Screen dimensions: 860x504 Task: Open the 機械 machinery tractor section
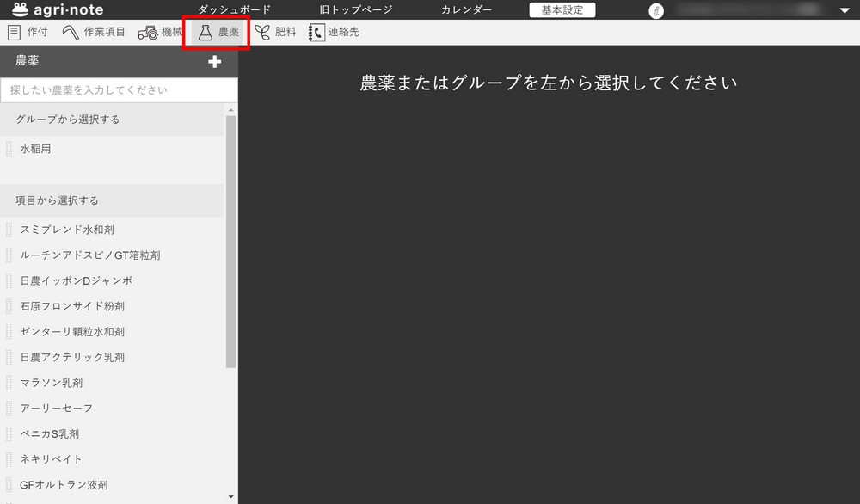pos(160,33)
